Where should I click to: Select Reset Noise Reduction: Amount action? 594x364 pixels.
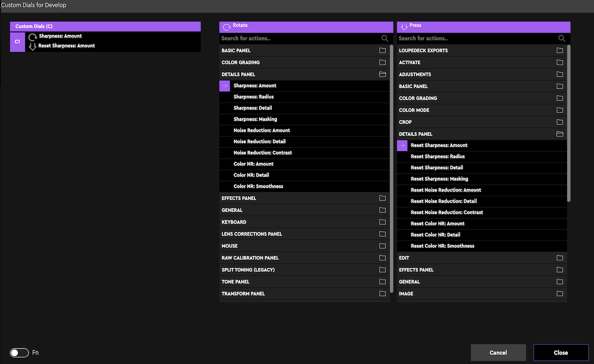pyautogui.click(x=482, y=190)
